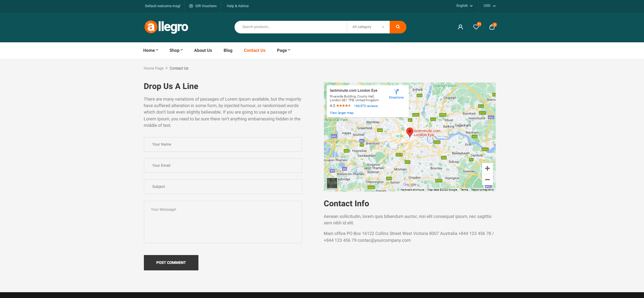Click the Contact Info heading
Viewport: 644px width, 298px height.
coord(346,204)
